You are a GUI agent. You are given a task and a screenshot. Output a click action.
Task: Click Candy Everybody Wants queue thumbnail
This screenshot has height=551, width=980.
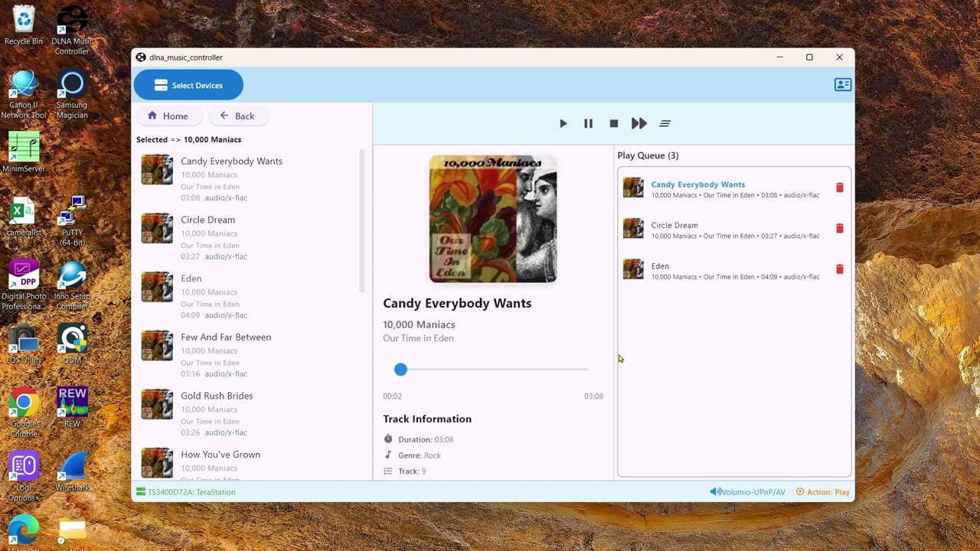(x=633, y=187)
